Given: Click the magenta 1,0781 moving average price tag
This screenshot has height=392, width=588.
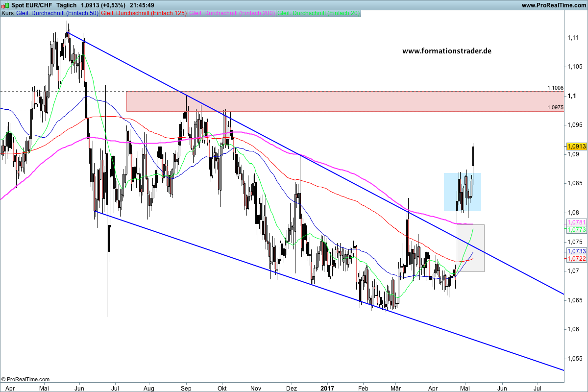Looking at the screenshot, I should [576, 222].
